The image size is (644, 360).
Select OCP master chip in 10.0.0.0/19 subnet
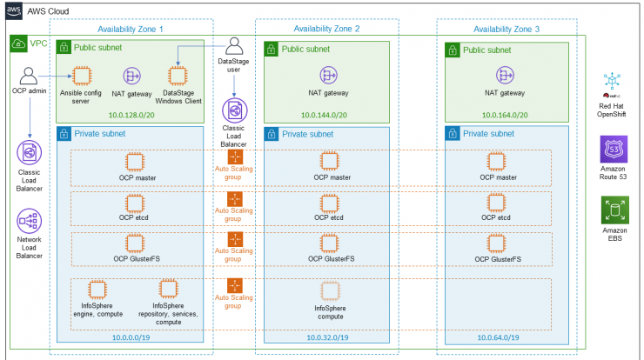coord(135,162)
